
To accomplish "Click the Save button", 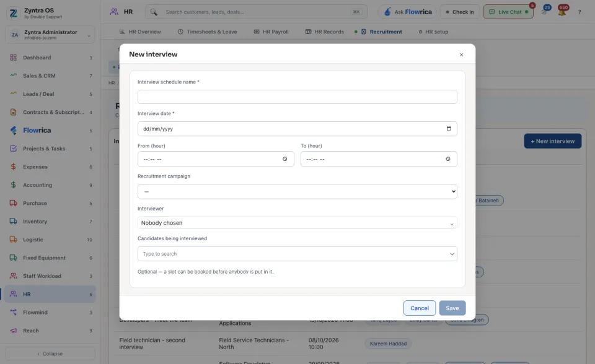I will (452, 308).
